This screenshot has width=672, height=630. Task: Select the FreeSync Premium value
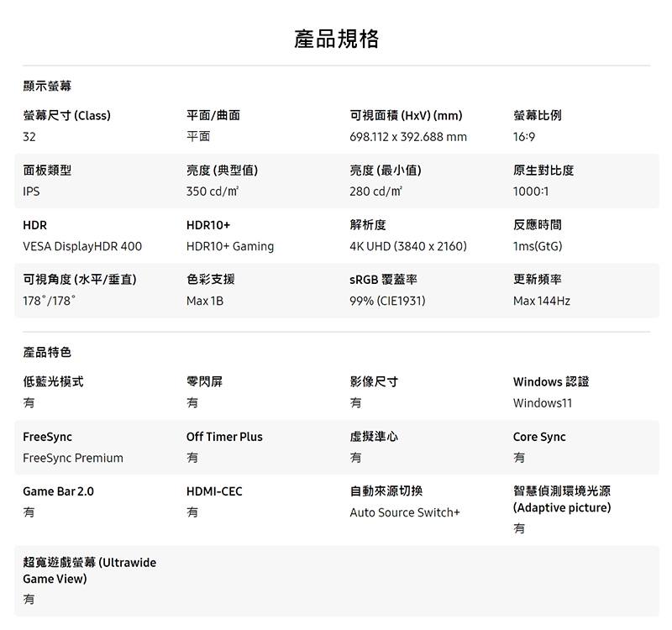[73, 458]
